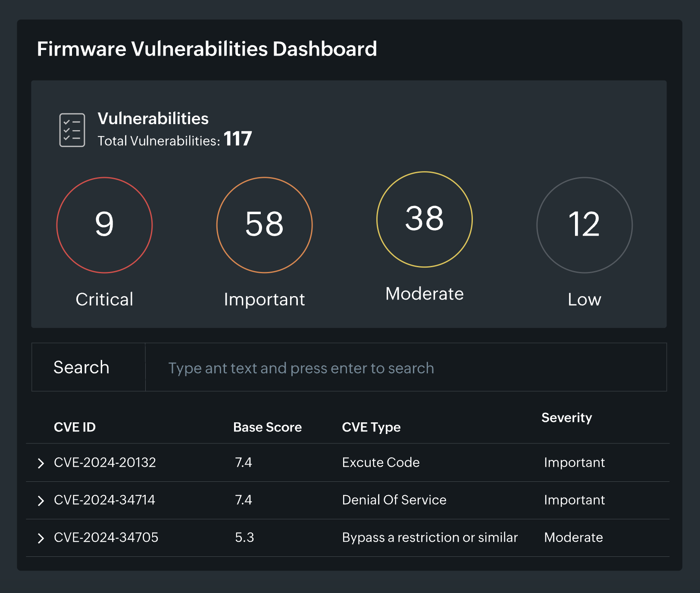The width and height of the screenshot is (700, 593).
Task: Expand the CVE-2024-34705 row
Action: pos(41,538)
